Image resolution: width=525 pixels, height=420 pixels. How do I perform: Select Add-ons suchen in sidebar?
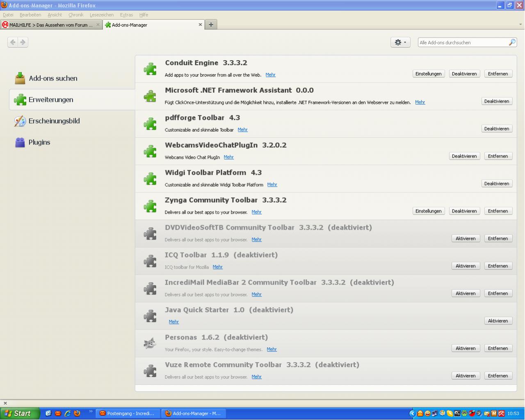pos(72,78)
